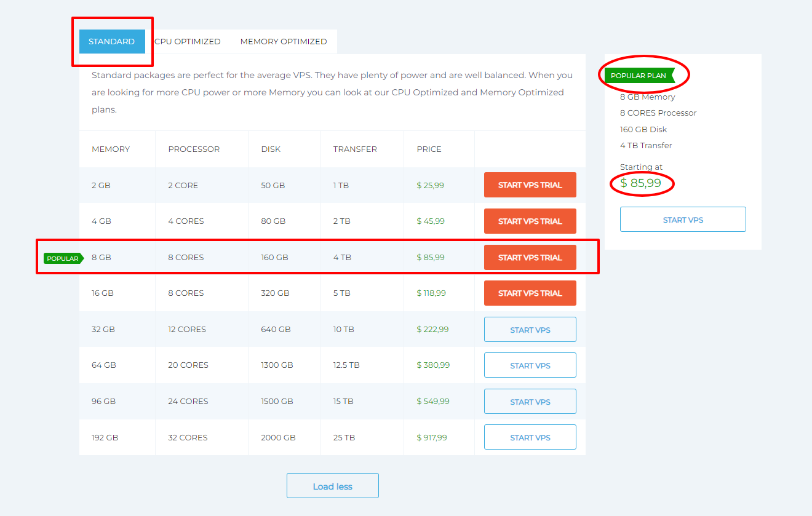Switch to the STANDARD tab
Screen dimensions: 812x516
(x=112, y=41)
